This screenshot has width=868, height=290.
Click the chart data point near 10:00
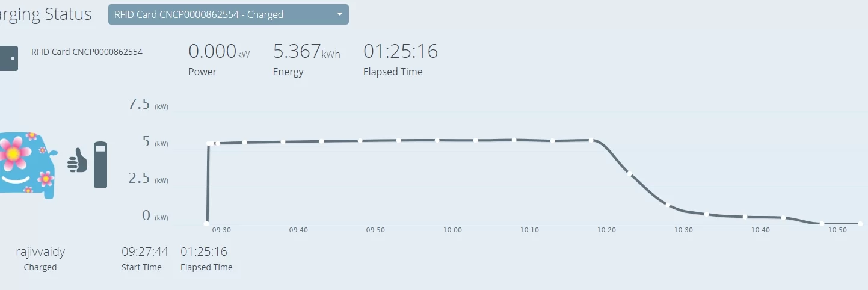tap(437, 140)
